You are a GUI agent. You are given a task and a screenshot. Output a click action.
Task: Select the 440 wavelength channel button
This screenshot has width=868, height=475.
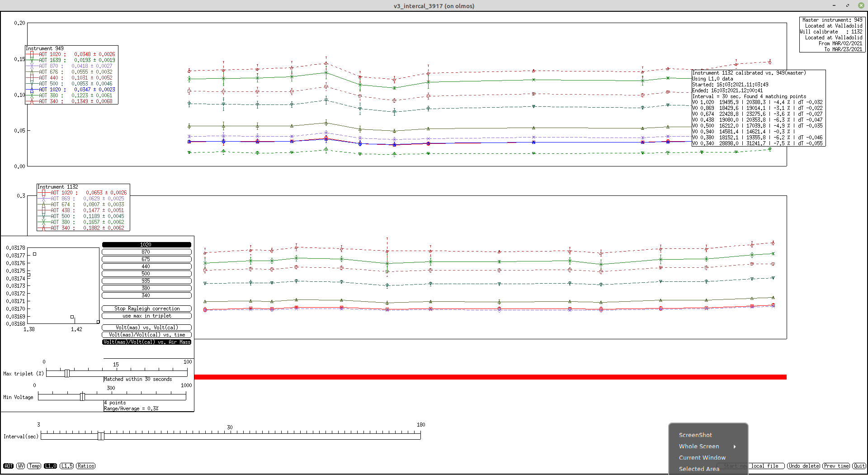(146, 266)
